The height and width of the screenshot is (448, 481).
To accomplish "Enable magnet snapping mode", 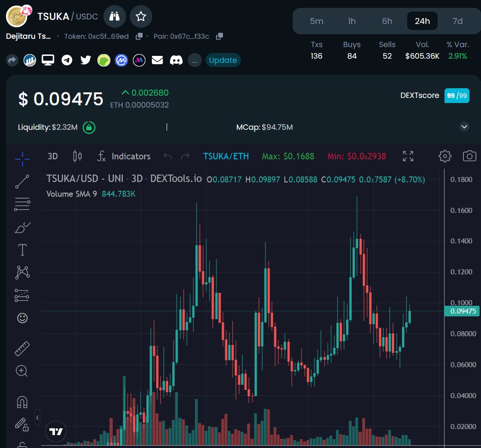I will [22, 401].
